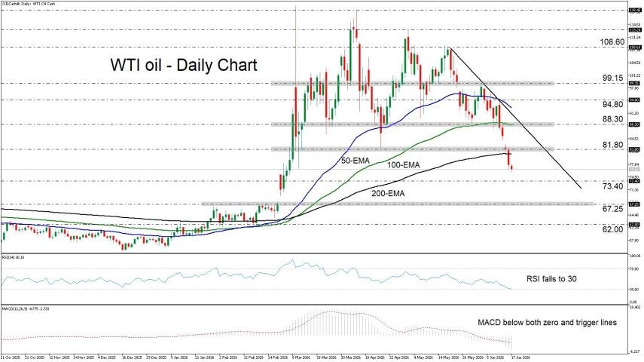Click the WTI oil - Daily Chart title

tap(184, 65)
